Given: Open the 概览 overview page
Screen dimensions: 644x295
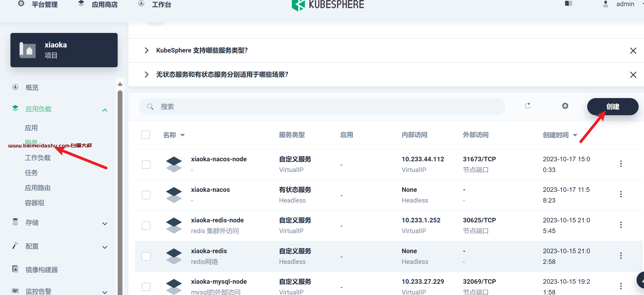Looking at the screenshot, I should pos(32,87).
